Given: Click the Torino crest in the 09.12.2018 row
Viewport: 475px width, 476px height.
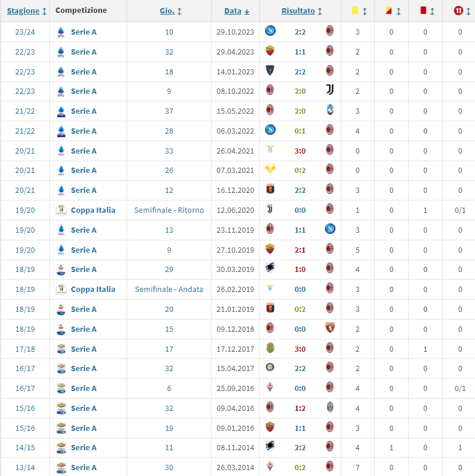Looking at the screenshot, I should pos(330,328).
